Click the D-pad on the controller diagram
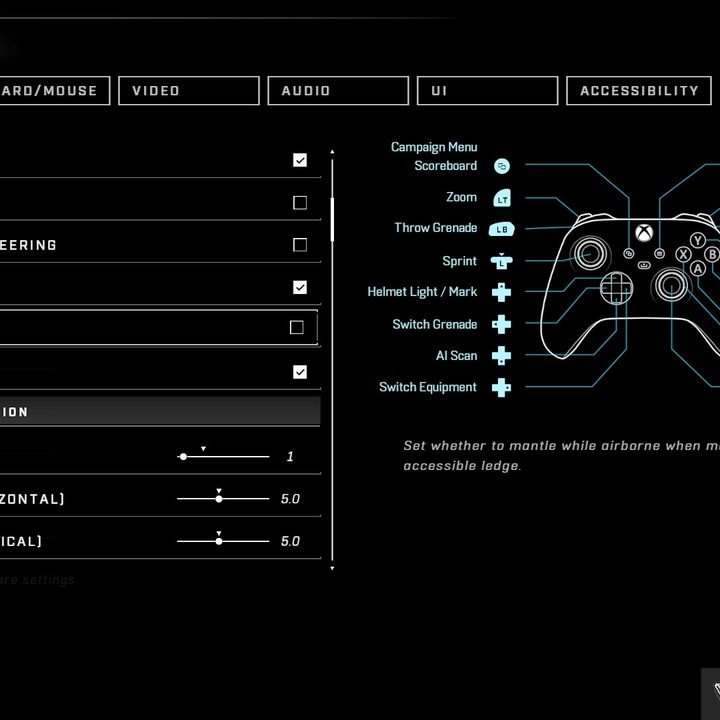 [616, 288]
